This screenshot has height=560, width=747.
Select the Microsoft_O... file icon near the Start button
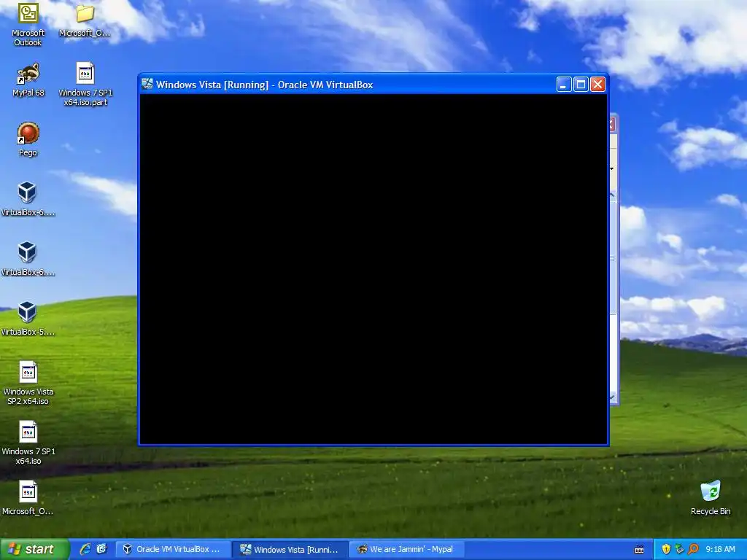(28, 498)
